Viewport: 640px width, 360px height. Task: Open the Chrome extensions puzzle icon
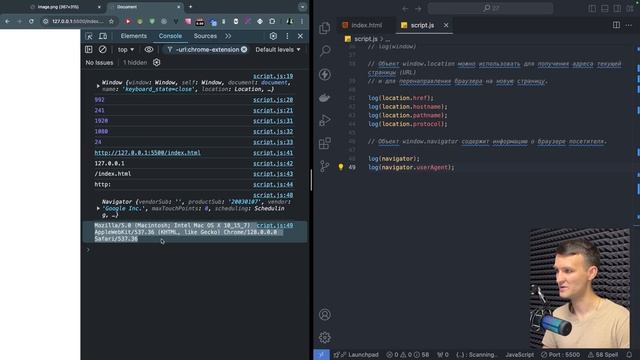272,21
